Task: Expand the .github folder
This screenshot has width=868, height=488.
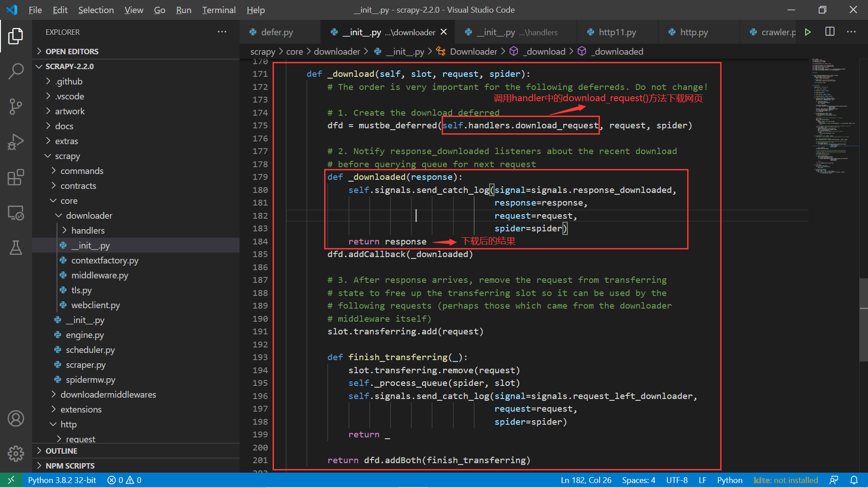Action: click(136, 81)
